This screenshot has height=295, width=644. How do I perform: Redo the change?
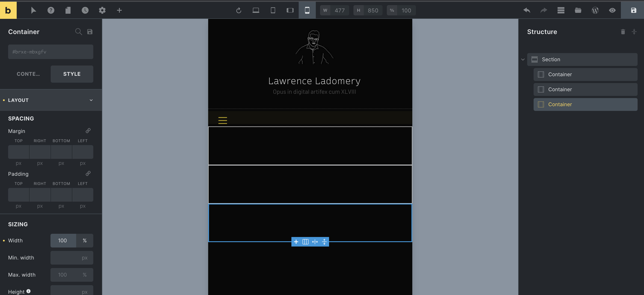click(544, 10)
